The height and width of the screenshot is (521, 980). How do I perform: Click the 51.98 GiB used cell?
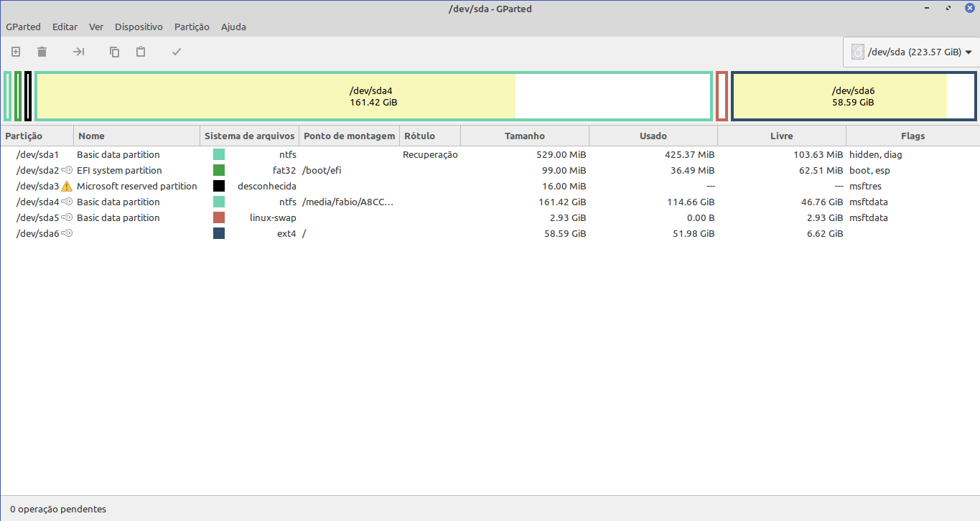point(694,233)
